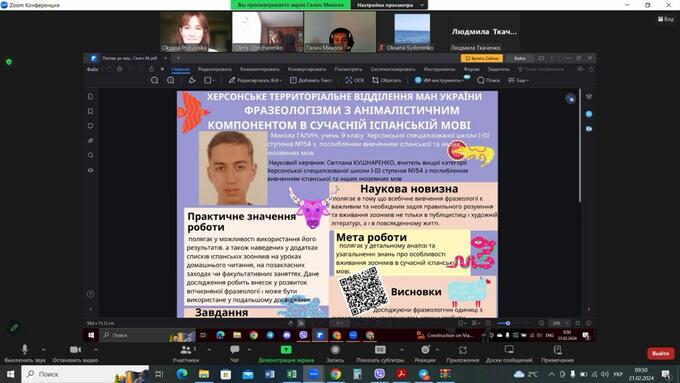Open the zoom percentage dropdown in status bar
Image resolution: width=680 pixels, height=383 pixels.
(560, 323)
